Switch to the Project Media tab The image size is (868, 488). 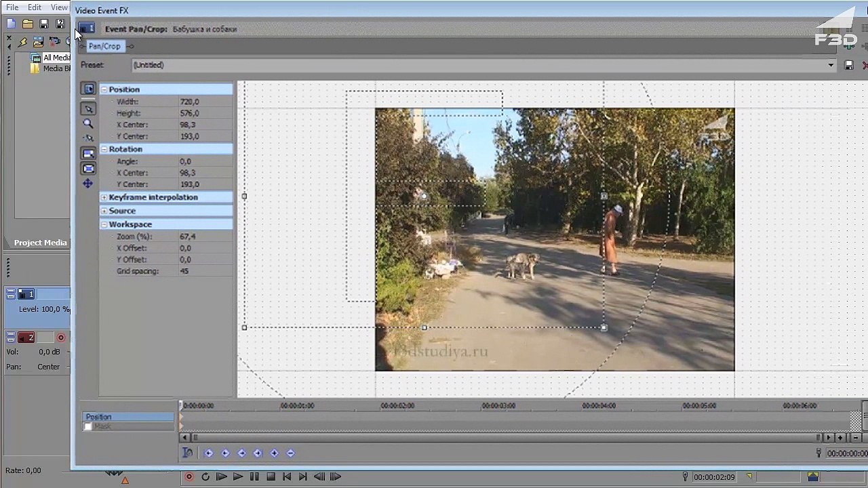(40, 243)
